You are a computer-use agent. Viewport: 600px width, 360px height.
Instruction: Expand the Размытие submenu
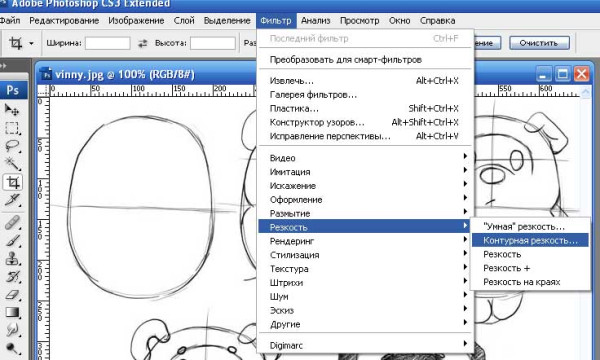[366, 213]
